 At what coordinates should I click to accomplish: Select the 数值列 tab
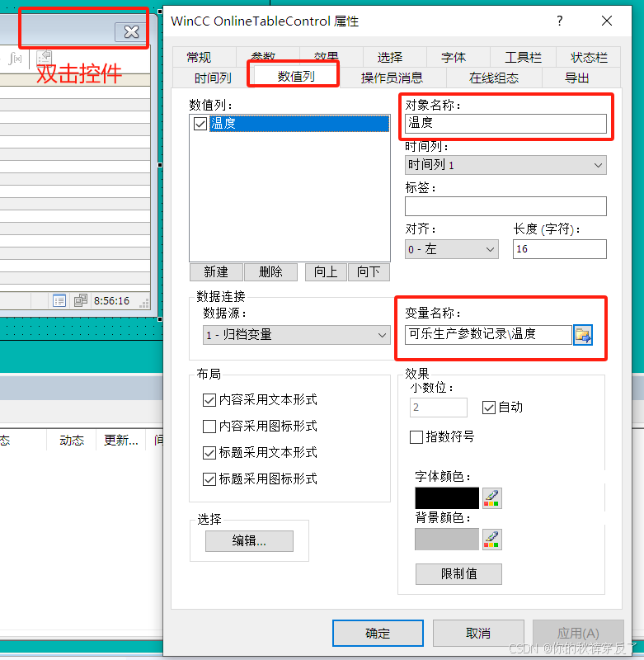click(x=296, y=76)
